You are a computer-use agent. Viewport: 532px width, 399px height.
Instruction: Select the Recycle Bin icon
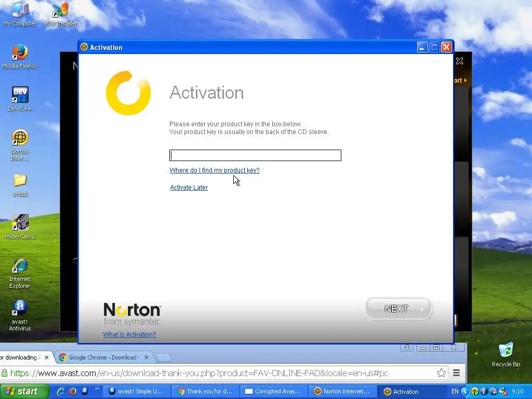(x=506, y=355)
